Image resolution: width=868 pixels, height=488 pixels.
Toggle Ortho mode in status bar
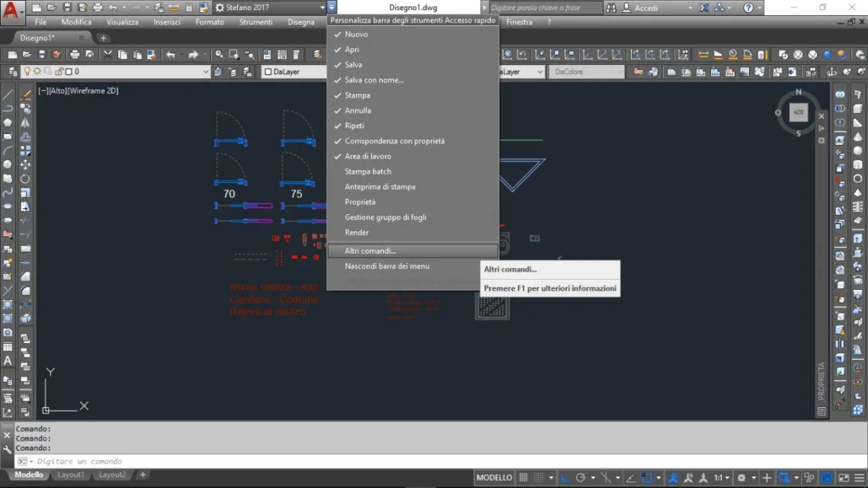[x=565, y=477]
